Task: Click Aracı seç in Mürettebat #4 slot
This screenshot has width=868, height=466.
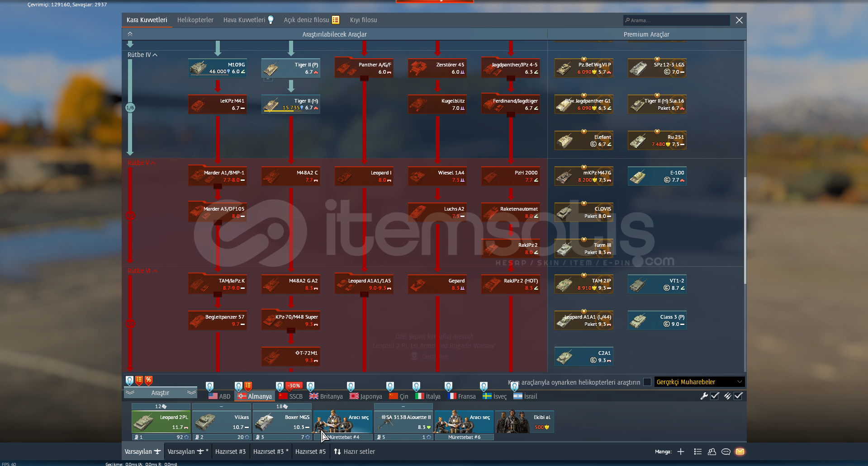Action: pyautogui.click(x=343, y=422)
